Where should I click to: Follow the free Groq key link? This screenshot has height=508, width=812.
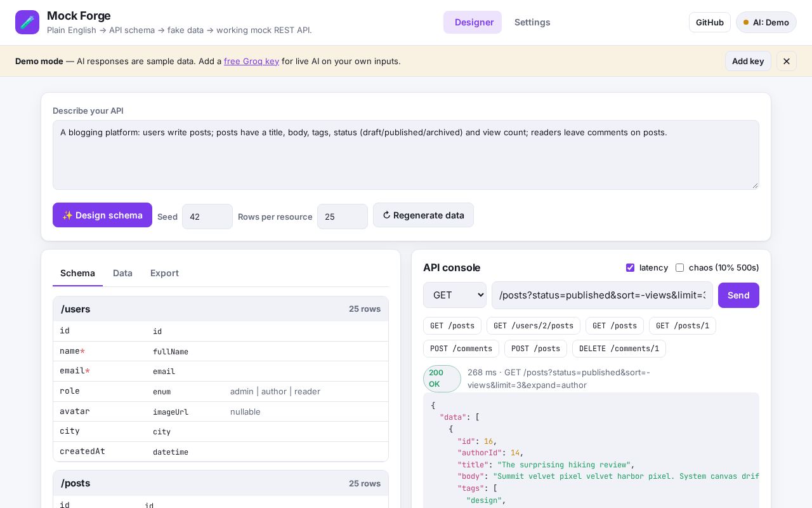[251, 61]
